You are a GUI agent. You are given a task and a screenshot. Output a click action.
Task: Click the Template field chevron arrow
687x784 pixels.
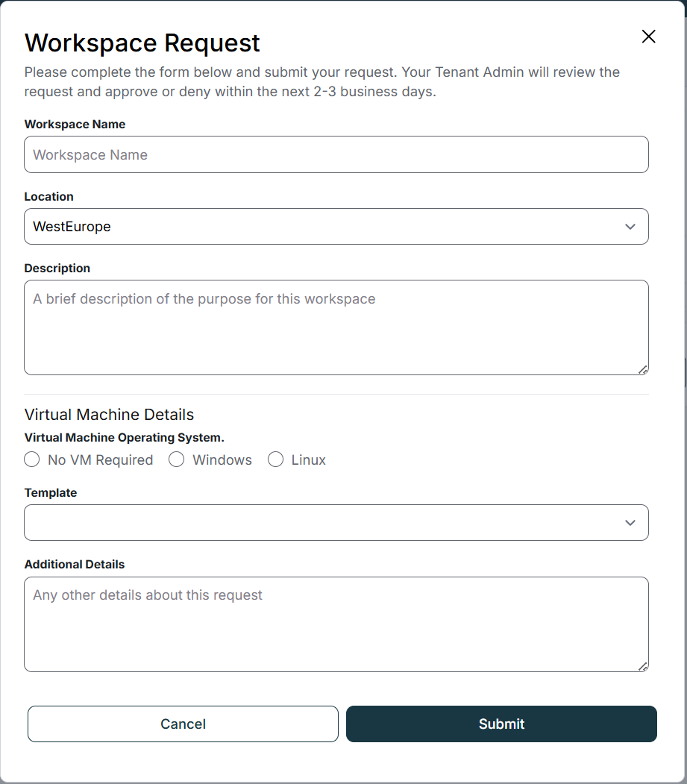pos(630,523)
